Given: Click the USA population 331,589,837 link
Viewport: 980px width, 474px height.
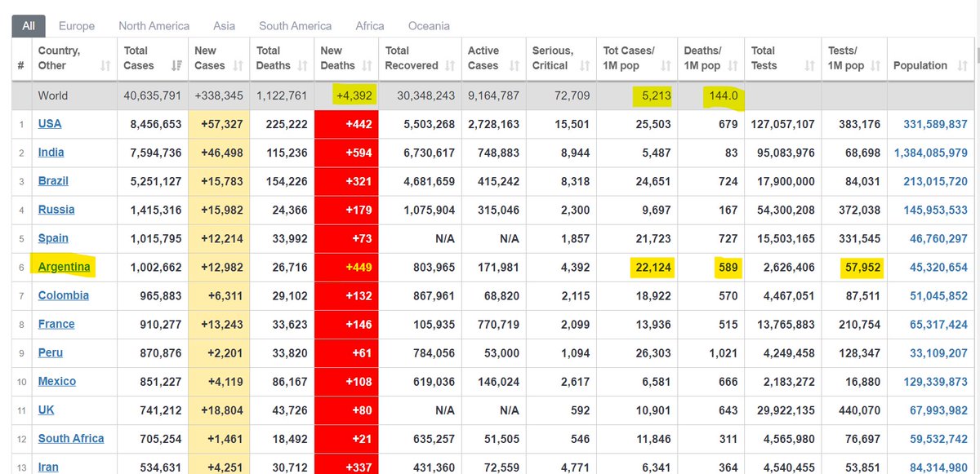Looking at the screenshot, I should click(x=935, y=124).
